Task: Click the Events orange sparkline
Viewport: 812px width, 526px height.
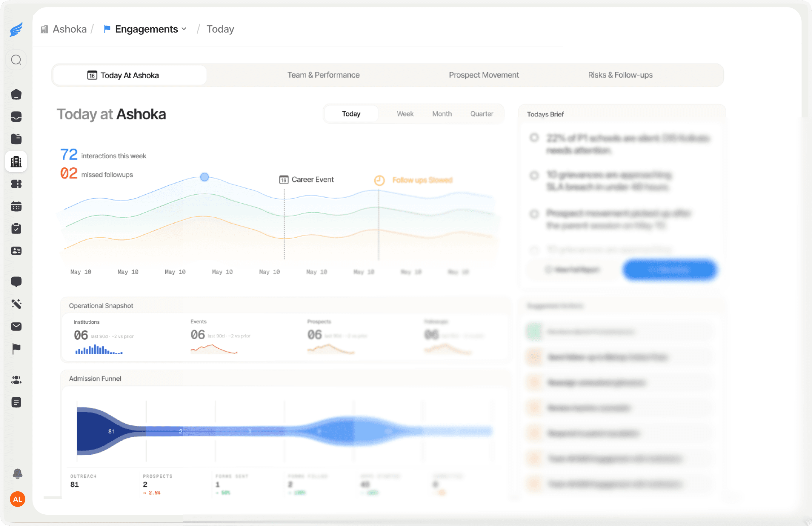Action: [213, 349]
